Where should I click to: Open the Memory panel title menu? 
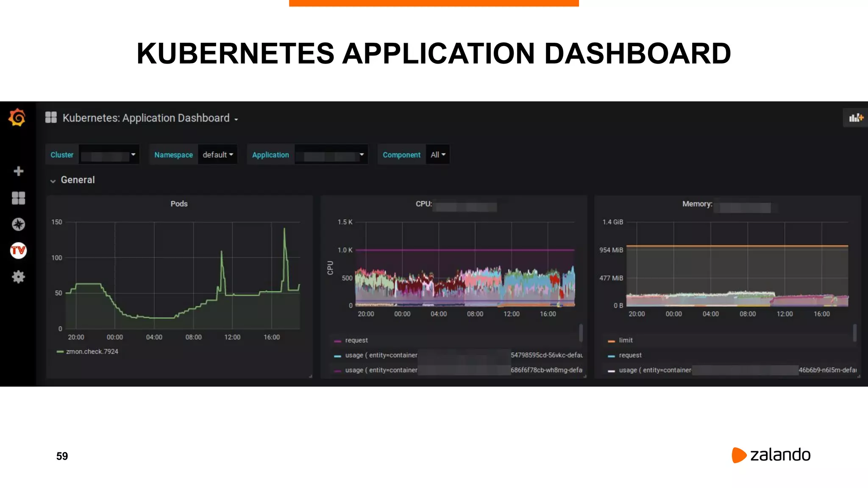click(726, 204)
